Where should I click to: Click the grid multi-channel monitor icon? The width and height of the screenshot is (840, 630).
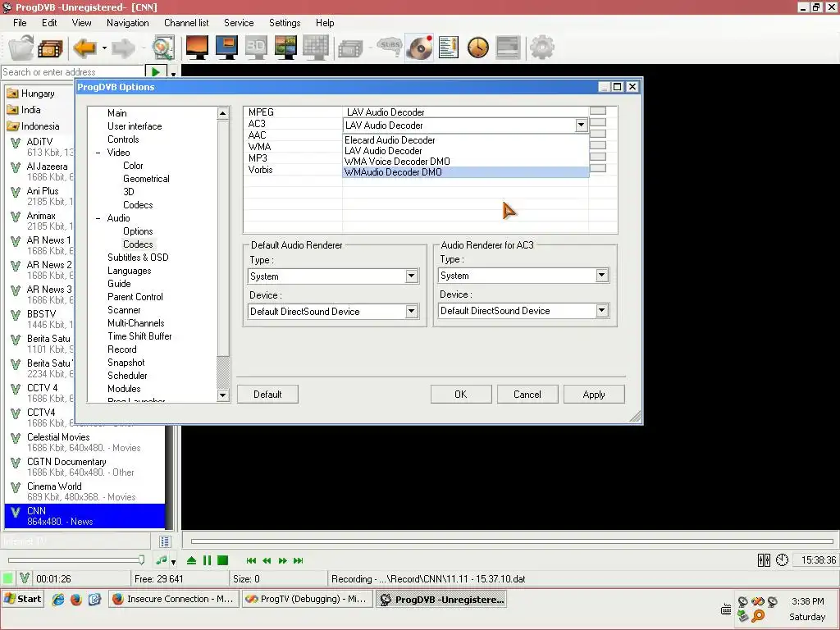coord(316,48)
